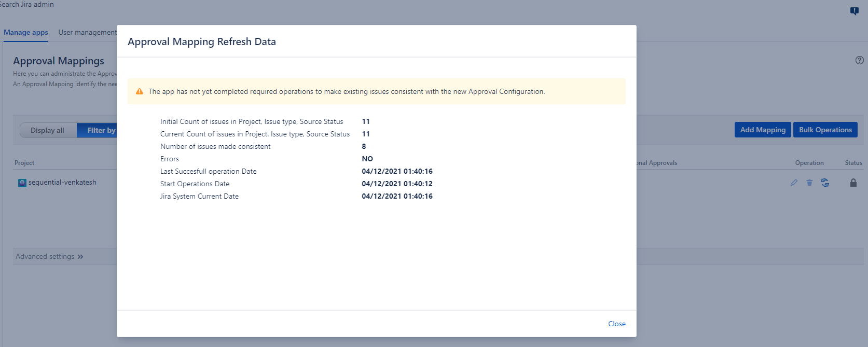Click the Operation column header
The height and width of the screenshot is (347, 868).
(809, 163)
